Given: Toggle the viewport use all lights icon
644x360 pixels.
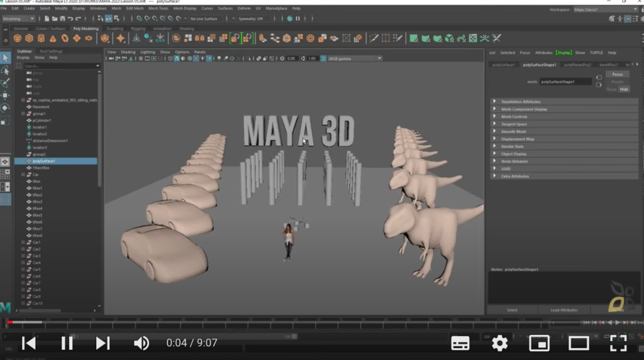Looking at the screenshot, I should tap(203, 58).
